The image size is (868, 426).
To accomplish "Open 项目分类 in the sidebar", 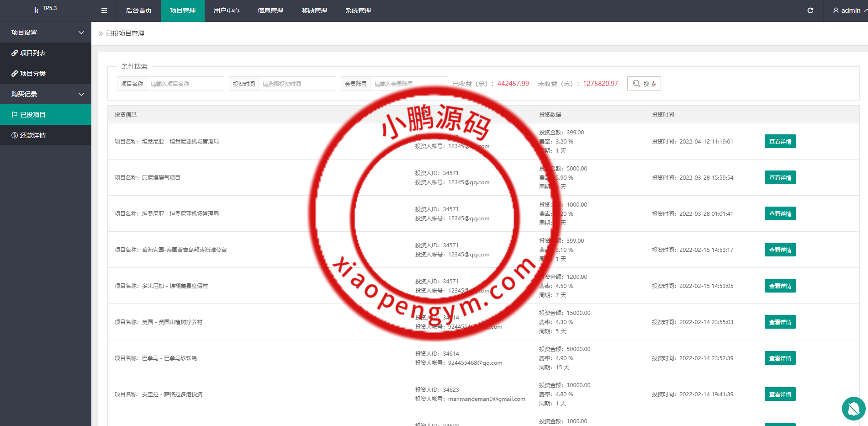I will click(x=33, y=74).
